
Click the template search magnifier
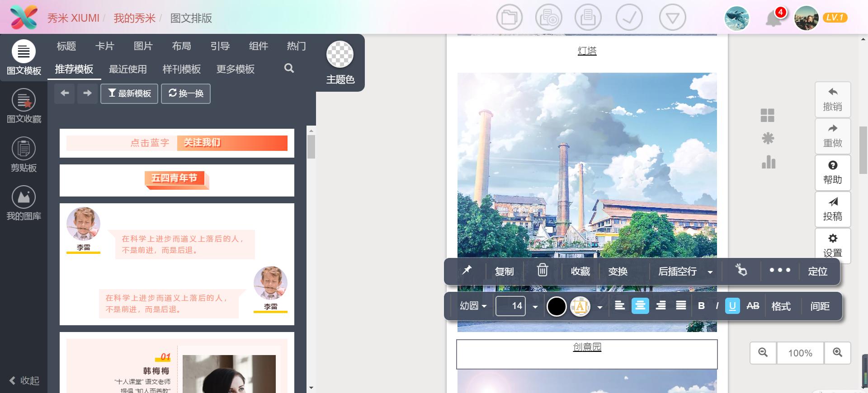click(x=289, y=68)
